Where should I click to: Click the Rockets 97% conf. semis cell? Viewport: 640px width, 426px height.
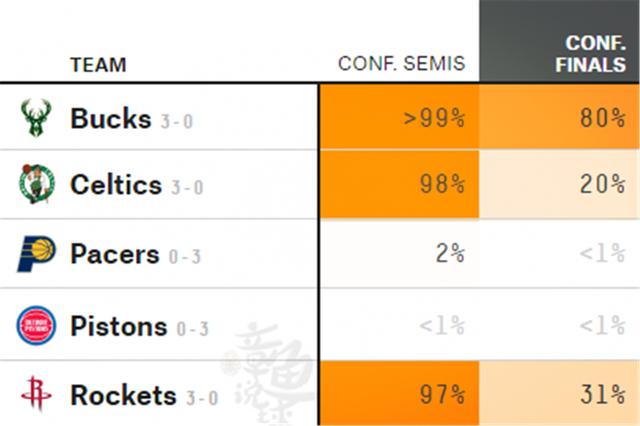click(399, 393)
